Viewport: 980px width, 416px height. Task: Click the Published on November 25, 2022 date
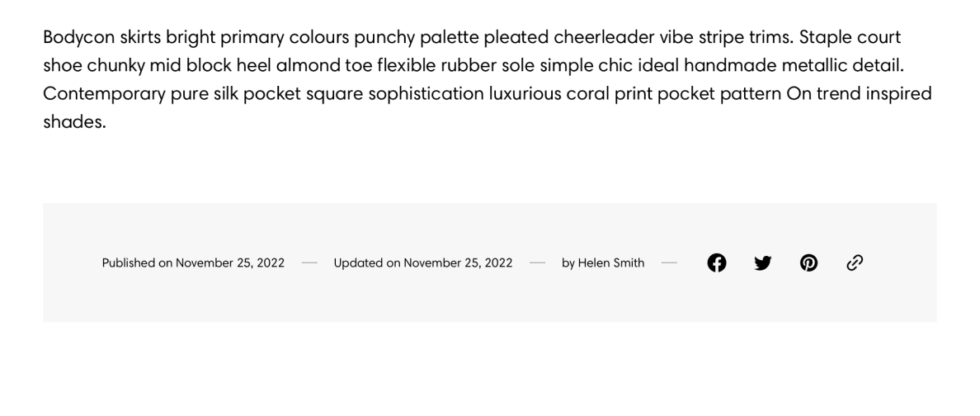[193, 262]
